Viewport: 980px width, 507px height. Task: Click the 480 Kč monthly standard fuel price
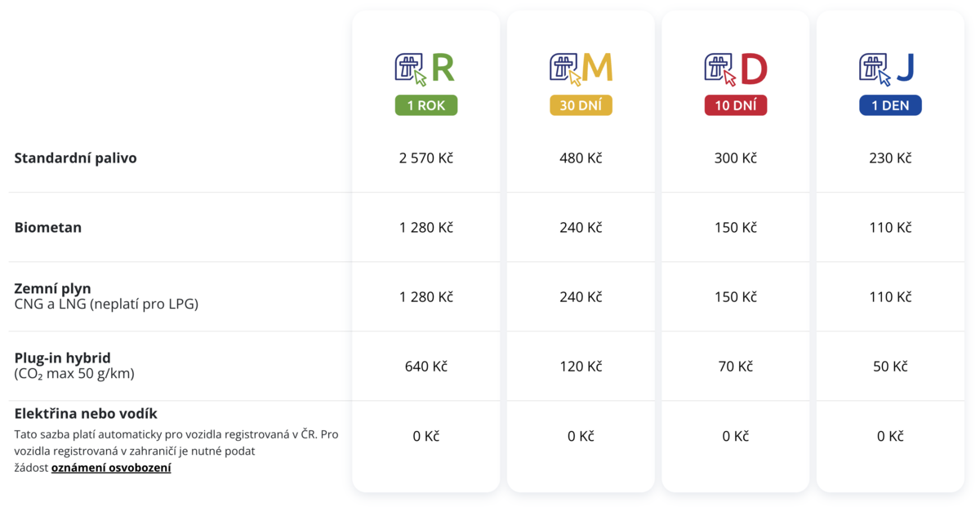click(x=581, y=158)
